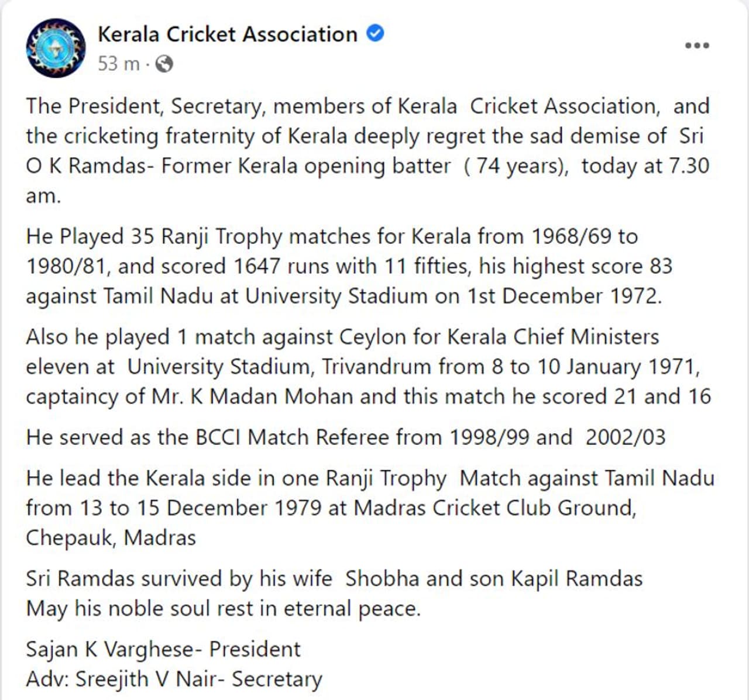The width and height of the screenshot is (749, 700).
Task: Click the blue verified badge icon
Action: [375, 33]
